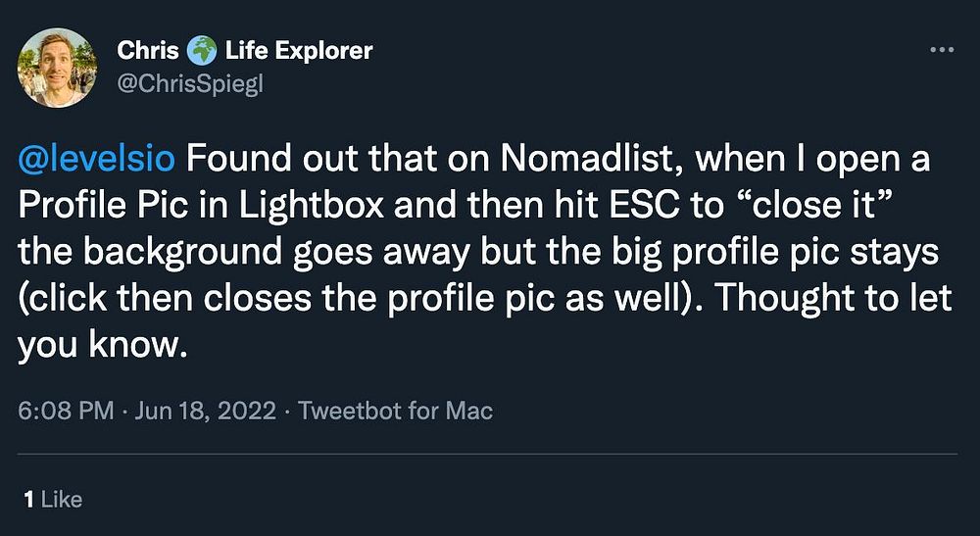The image size is (980, 536).
Task: Click the horizontal divider above likes
Action: (487, 454)
